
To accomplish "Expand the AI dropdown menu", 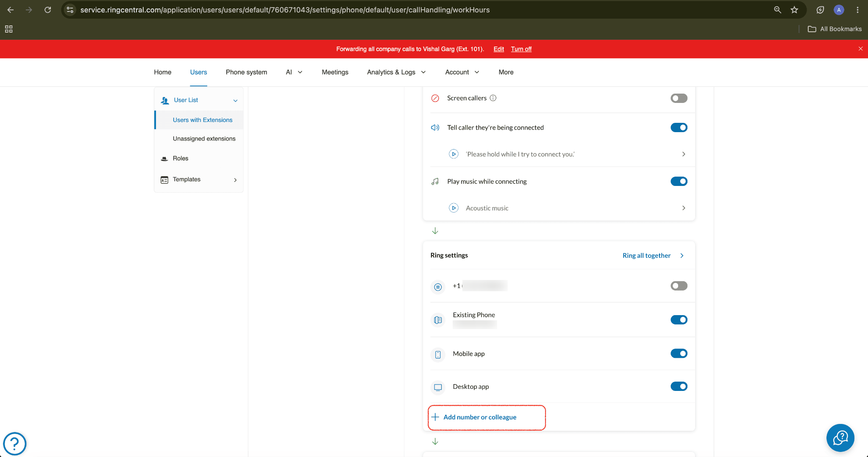I will pyautogui.click(x=294, y=72).
